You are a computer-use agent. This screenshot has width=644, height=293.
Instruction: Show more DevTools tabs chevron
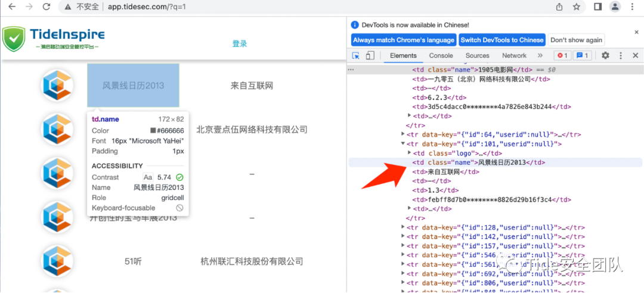(x=540, y=55)
